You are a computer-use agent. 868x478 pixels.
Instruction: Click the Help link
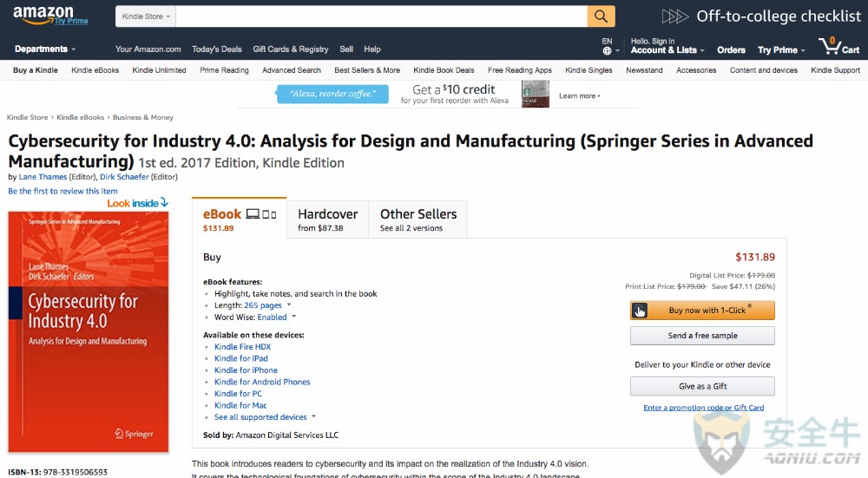(x=372, y=49)
